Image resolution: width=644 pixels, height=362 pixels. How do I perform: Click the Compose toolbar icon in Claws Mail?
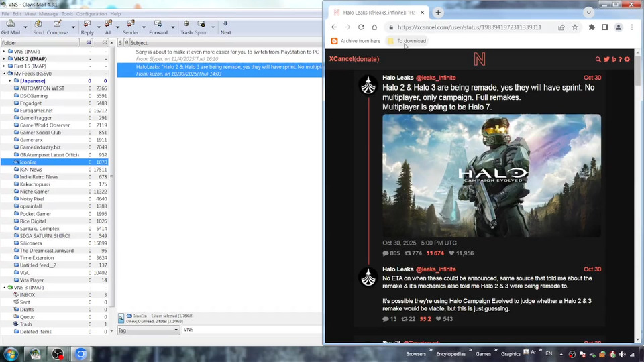tap(58, 27)
